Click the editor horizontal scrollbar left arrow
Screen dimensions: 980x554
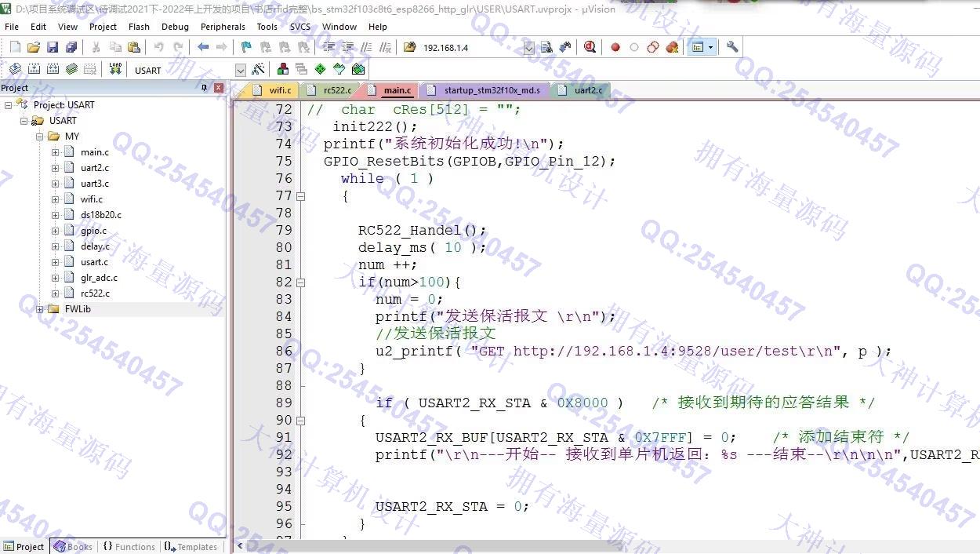(x=240, y=546)
